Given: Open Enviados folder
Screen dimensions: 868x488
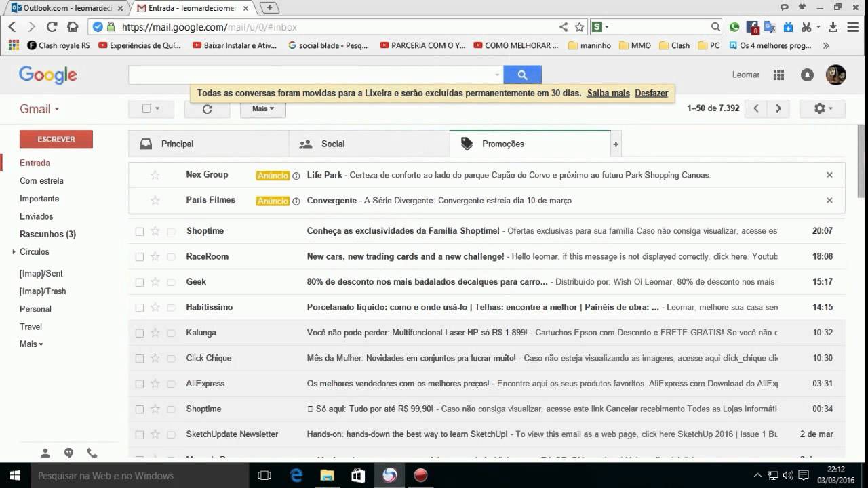Looking at the screenshot, I should [36, 217].
